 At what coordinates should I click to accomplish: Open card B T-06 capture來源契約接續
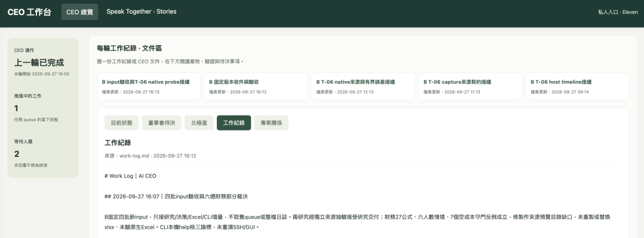[x=470, y=86]
